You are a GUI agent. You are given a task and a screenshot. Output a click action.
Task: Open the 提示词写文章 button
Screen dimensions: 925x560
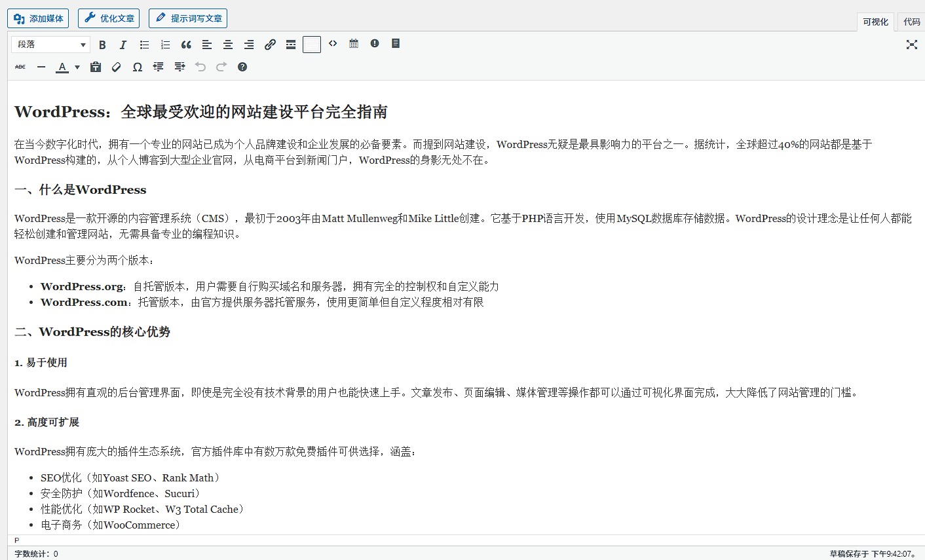[x=188, y=18]
